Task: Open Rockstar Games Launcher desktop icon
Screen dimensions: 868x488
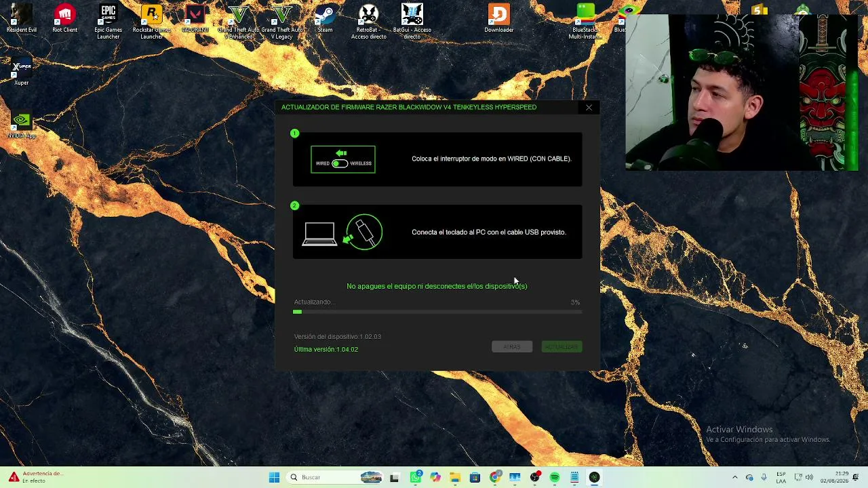Action: (151, 21)
